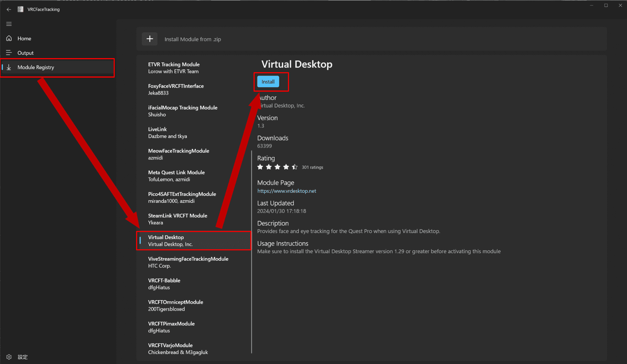Viewport: 627px width, 364px height.
Task: Go to the Home page
Action: click(x=24, y=39)
